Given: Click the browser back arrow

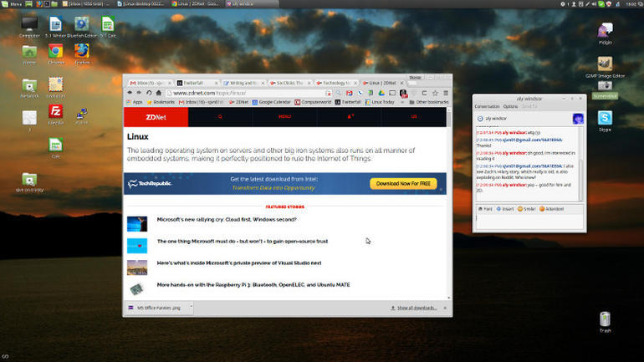Looking at the screenshot, I should [x=130, y=93].
